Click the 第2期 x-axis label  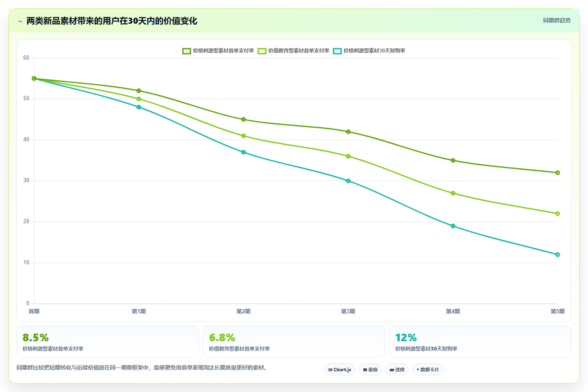pyautogui.click(x=243, y=311)
